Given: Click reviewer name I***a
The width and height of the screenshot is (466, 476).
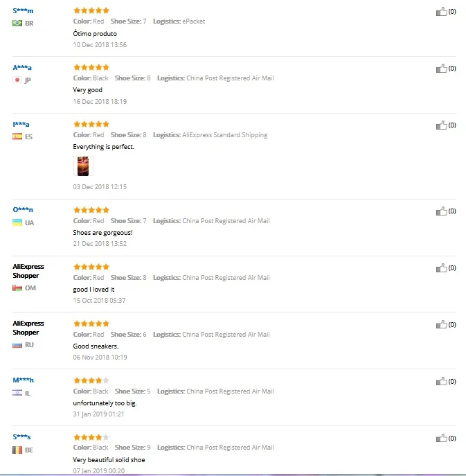Looking at the screenshot, I should coord(21,124).
